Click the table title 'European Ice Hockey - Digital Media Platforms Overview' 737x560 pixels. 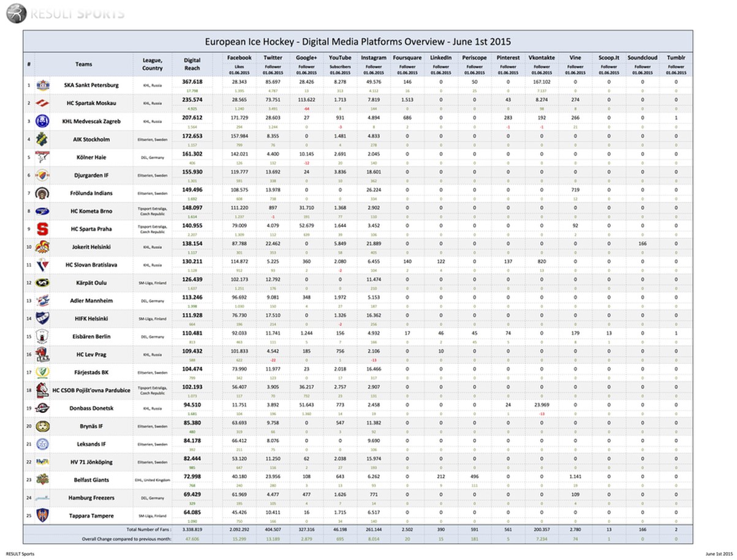pos(358,42)
